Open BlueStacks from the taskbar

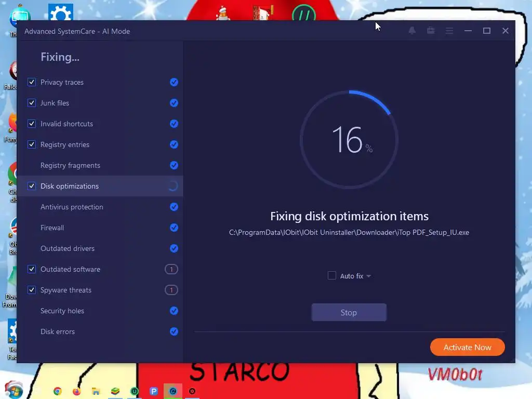[x=115, y=391]
